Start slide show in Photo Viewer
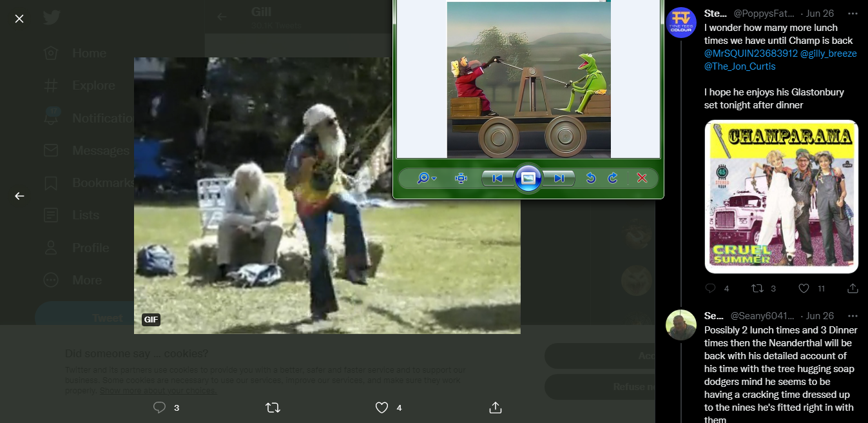 click(x=528, y=178)
